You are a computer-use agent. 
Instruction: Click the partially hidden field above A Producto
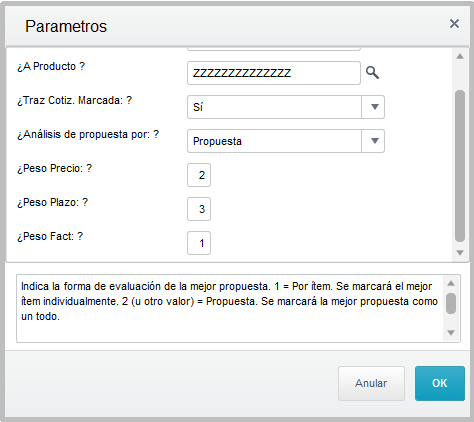[x=274, y=49]
